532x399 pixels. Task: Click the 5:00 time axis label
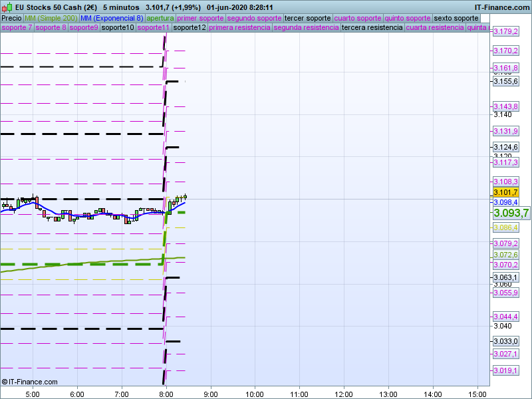[33, 394]
